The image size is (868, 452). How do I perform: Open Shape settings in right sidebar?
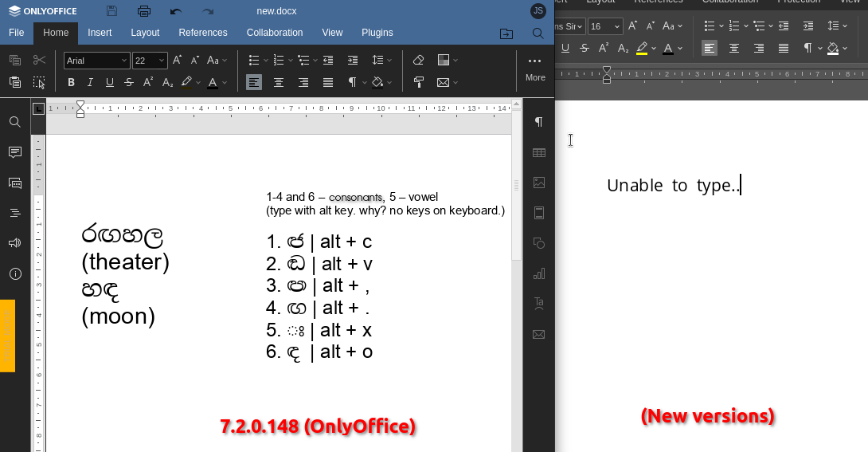(538, 243)
